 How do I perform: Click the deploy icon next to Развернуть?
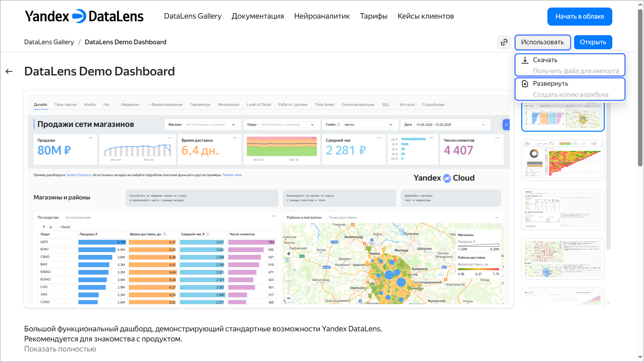pos(525,84)
